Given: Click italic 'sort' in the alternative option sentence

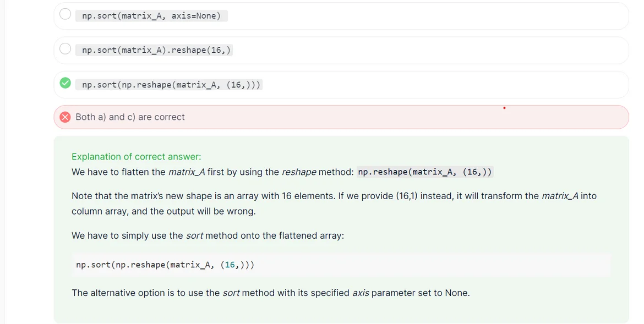Looking at the screenshot, I should (231, 293).
